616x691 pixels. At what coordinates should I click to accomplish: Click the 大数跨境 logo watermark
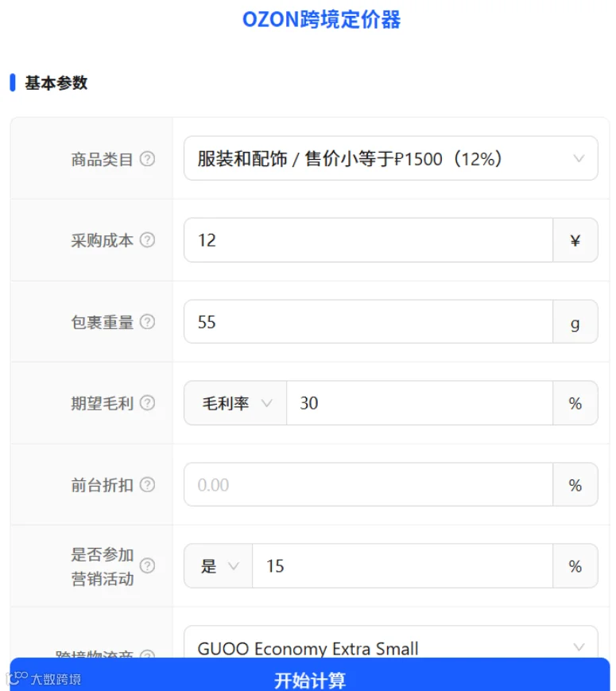44,678
